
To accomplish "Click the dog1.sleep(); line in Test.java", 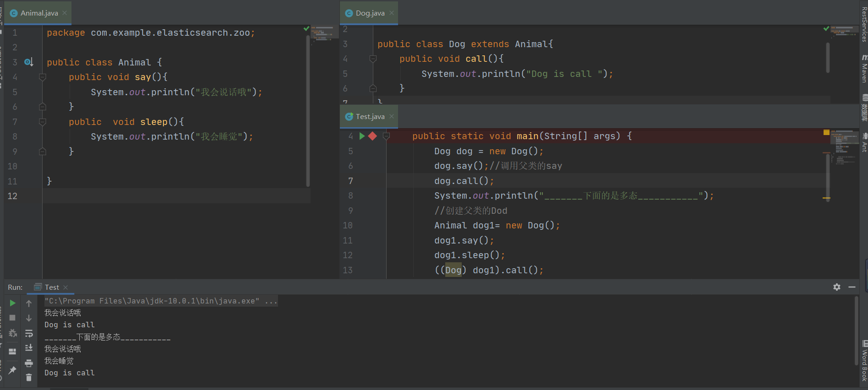I will point(469,255).
